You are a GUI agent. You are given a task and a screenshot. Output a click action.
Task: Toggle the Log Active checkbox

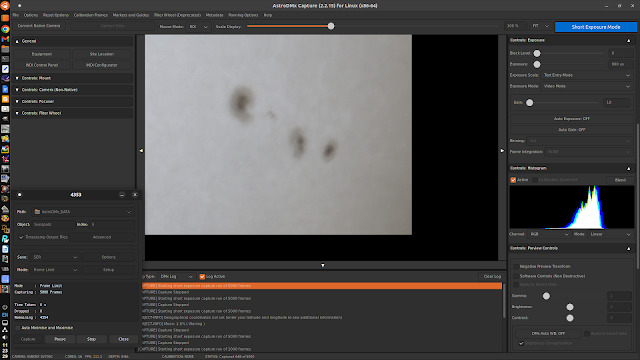202,277
